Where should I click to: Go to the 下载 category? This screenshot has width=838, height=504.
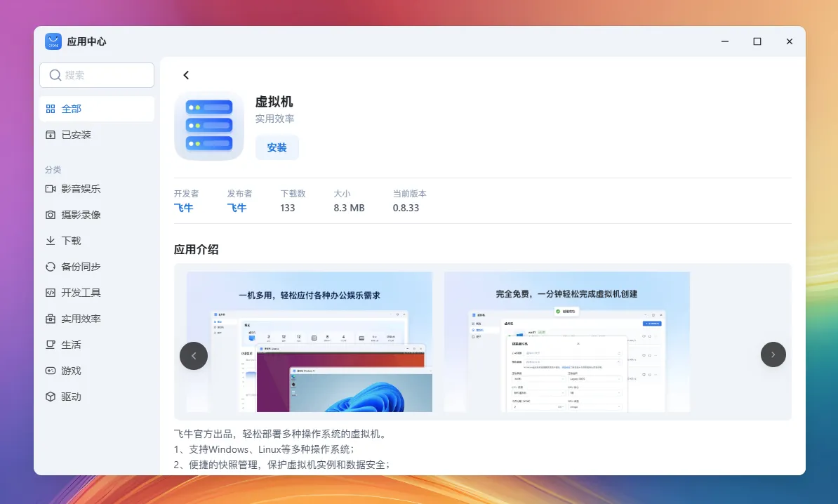[71, 241]
